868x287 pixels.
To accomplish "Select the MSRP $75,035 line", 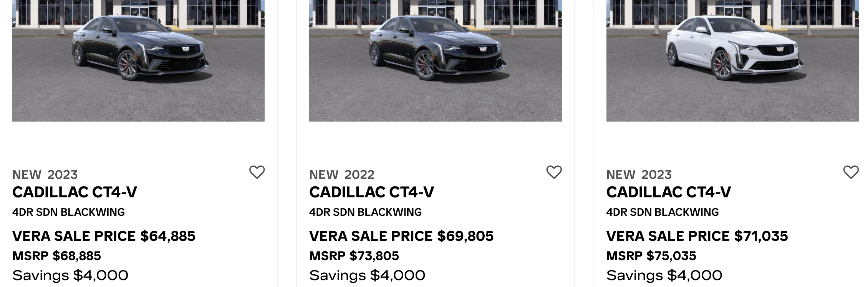I will click(651, 256).
